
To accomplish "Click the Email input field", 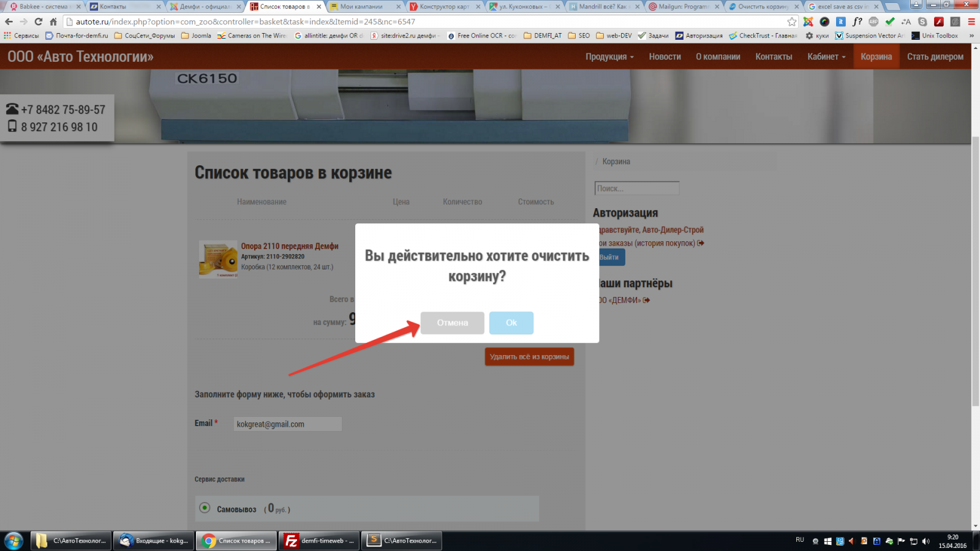I will coord(287,424).
